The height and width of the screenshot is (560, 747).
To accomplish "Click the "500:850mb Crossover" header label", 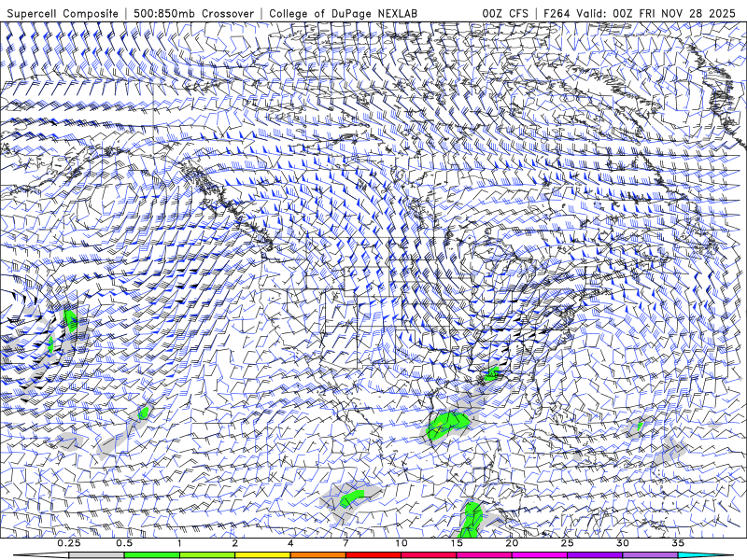I will pyautogui.click(x=193, y=13).
